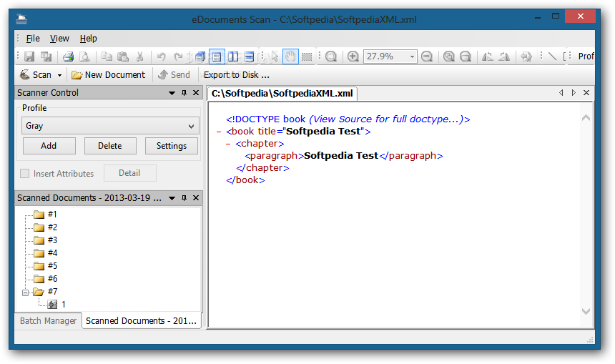Collapse folder #7 in the tree
Viewport: 615px width, 364px height.
[26, 292]
